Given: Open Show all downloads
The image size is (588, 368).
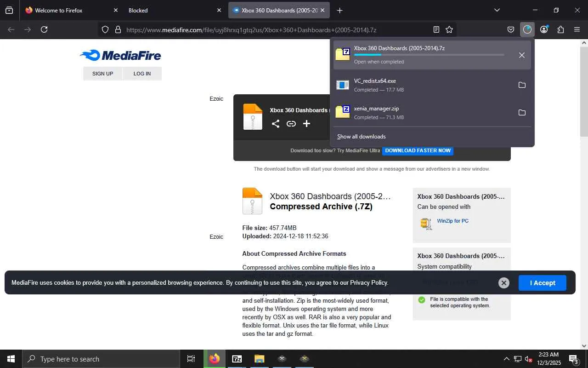Looking at the screenshot, I should (x=362, y=137).
